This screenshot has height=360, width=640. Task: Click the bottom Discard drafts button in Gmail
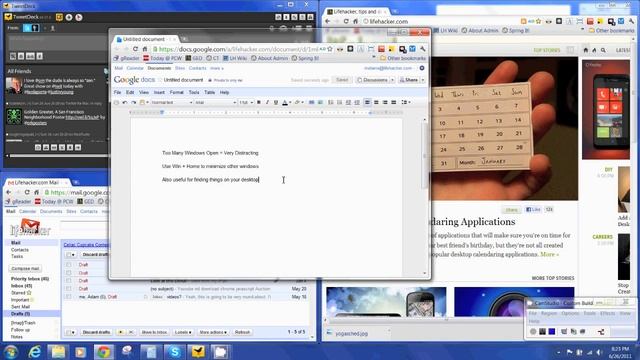tap(96, 332)
